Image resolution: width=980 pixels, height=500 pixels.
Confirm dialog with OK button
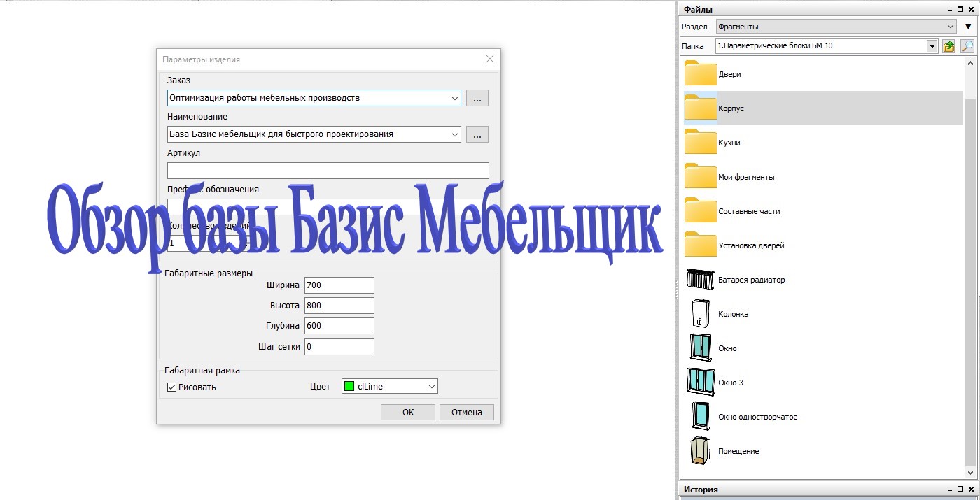(408, 413)
